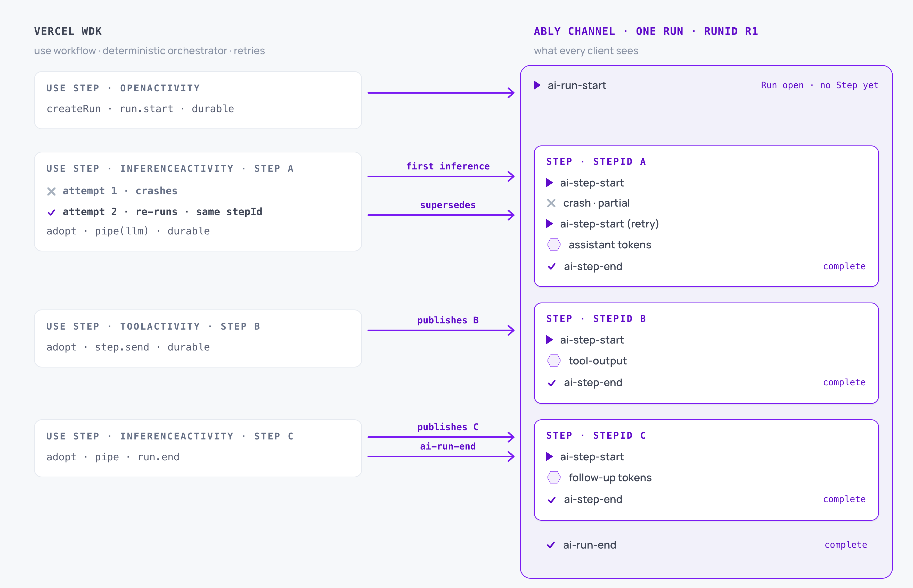
Task: Select the ABLY CHANNEL · ONE RUN heading
Action: point(609,31)
